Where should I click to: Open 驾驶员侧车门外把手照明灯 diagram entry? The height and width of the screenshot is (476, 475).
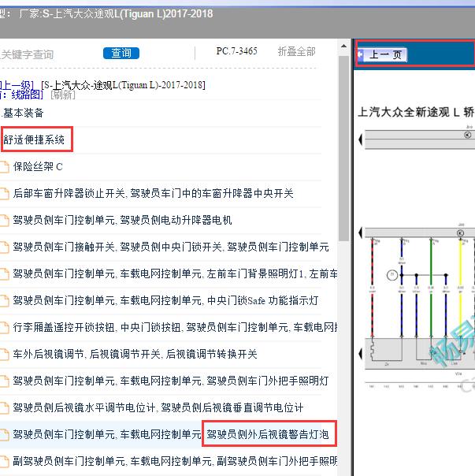point(171,381)
